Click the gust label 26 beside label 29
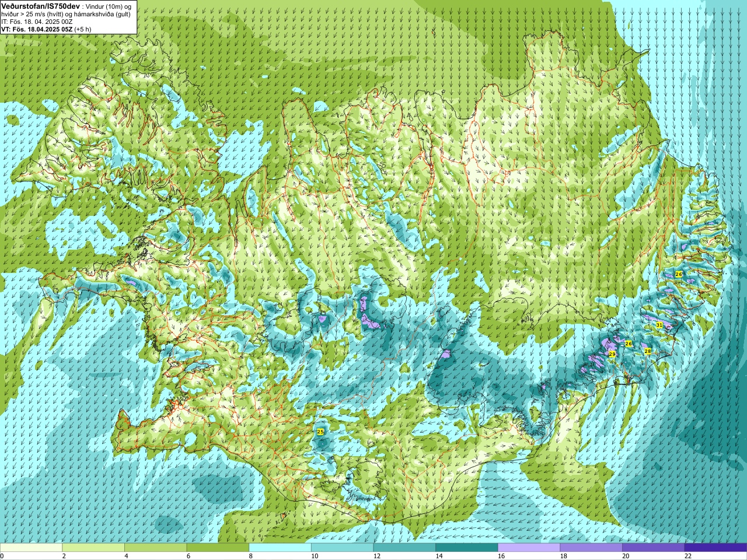Screen dimensions: 747x560 point(629,344)
